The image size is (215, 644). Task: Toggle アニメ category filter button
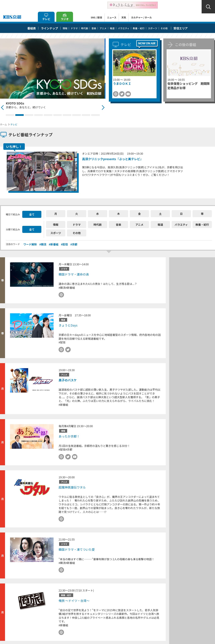pos(139,225)
